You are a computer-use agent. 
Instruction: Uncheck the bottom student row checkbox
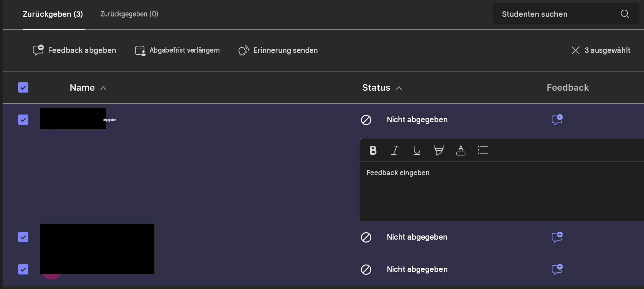click(x=23, y=269)
